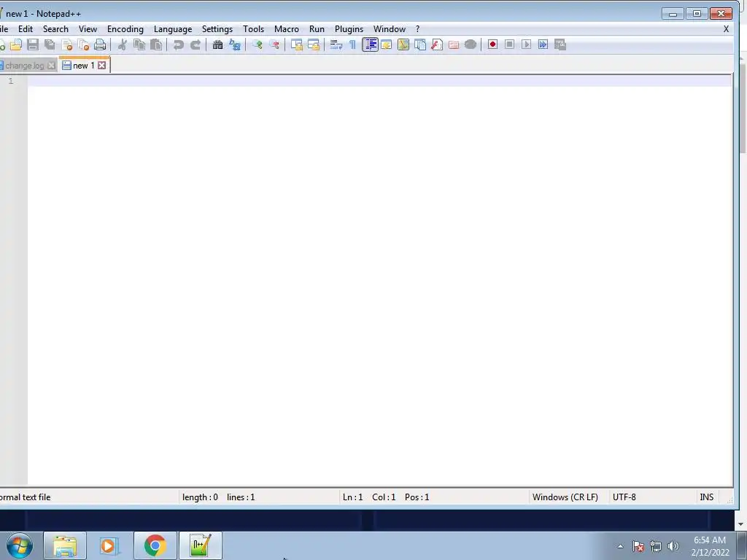
Task: Click the length : 0 lines : 1 entry
Action: tap(219, 497)
